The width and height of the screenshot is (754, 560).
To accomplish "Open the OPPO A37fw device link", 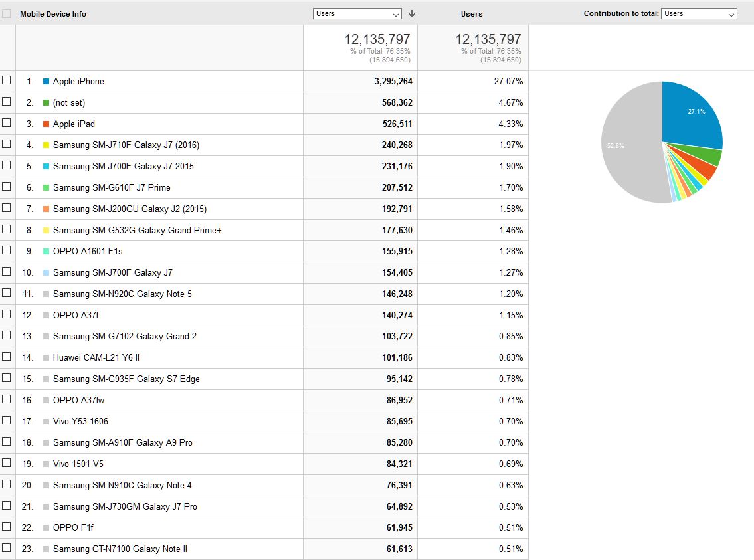I will 78,400.
